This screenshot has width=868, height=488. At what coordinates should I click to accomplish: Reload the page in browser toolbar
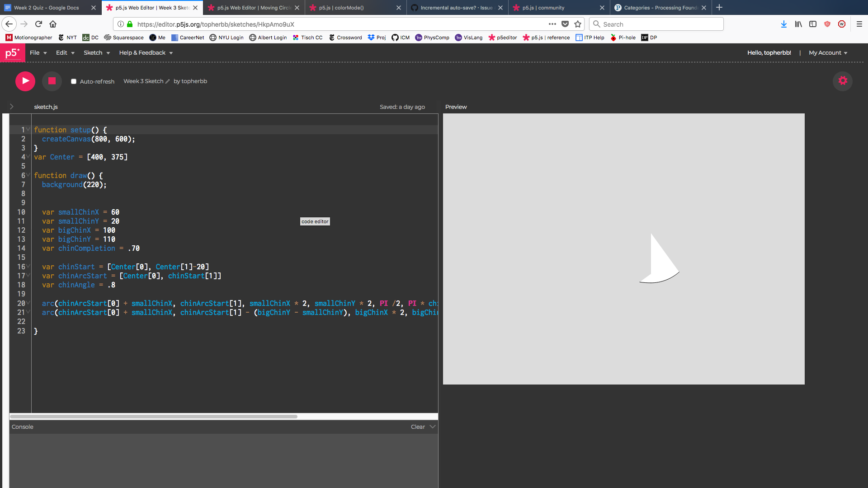click(38, 24)
